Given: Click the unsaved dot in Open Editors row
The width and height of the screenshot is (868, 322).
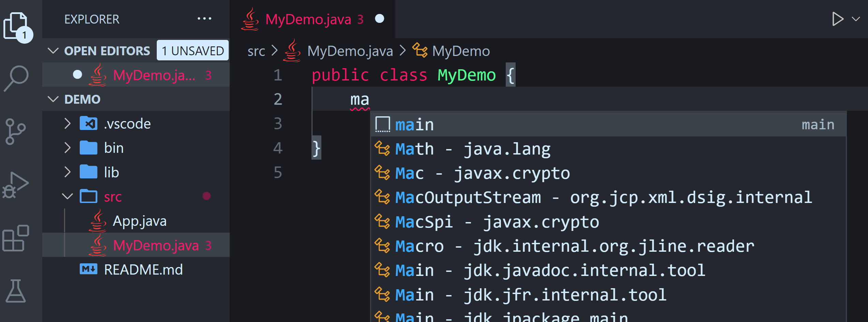Looking at the screenshot, I should [x=78, y=75].
